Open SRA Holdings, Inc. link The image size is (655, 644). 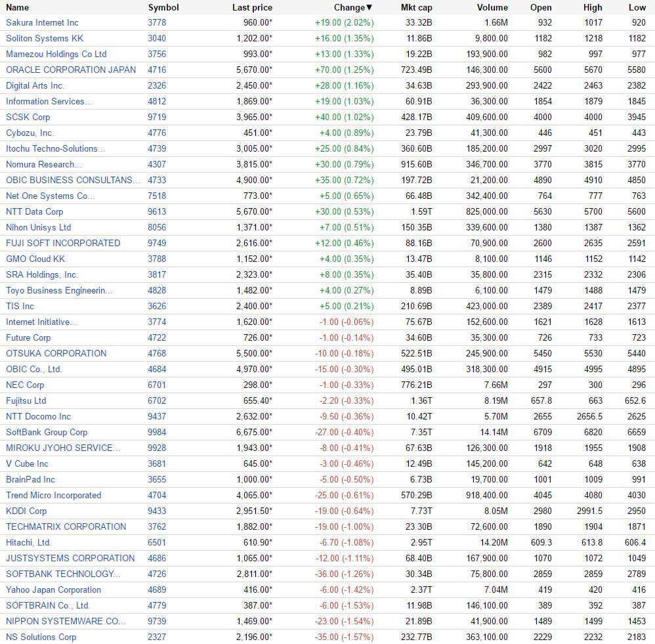pos(42,274)
